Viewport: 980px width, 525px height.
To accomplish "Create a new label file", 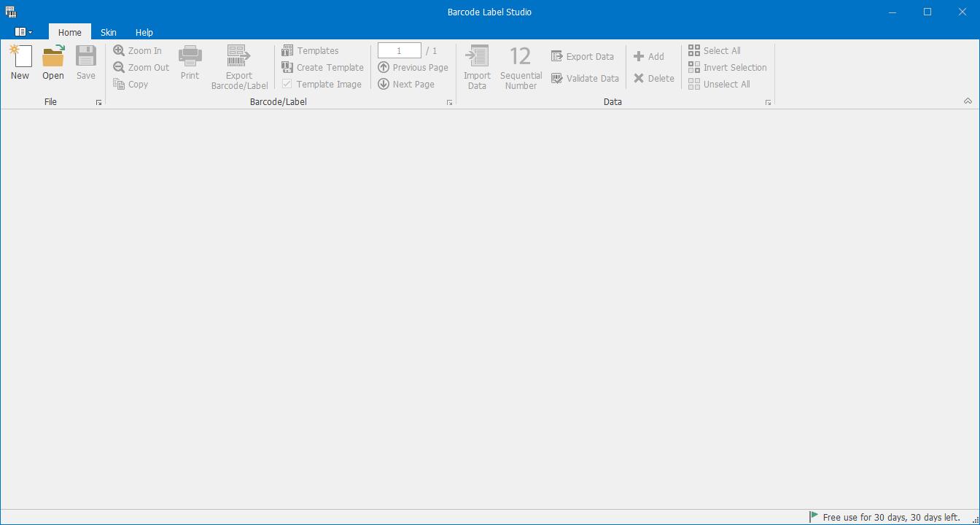I will (20, 63).
